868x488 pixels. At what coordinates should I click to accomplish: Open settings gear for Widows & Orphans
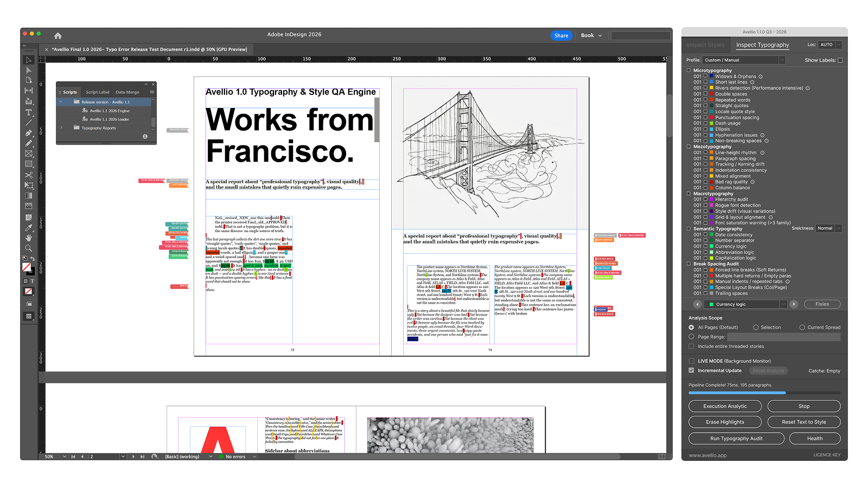tap(761, 76)
